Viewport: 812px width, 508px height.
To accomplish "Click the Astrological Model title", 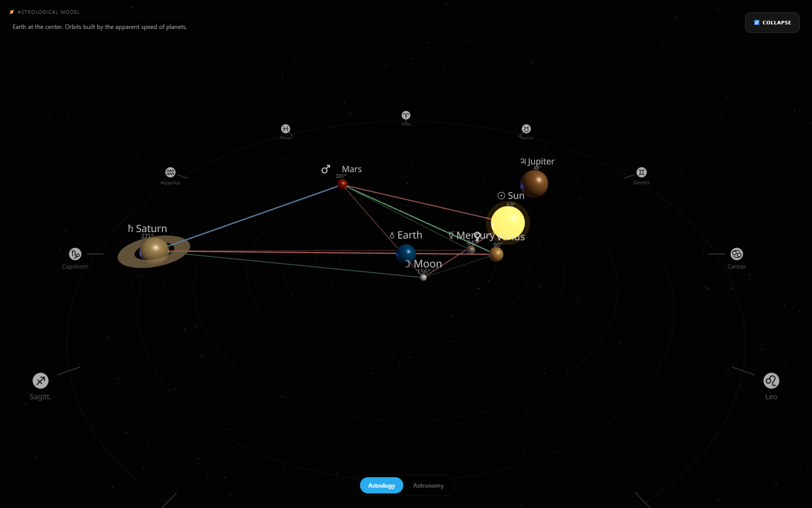I will click(49, 12).
